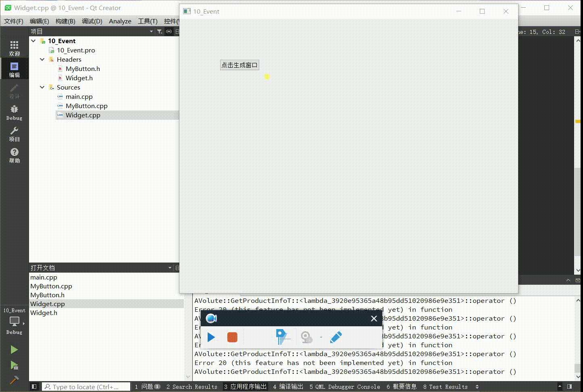Open the webcam options dropdown arrow
This screenshot has height=392, width=583.
coord(321,338)
